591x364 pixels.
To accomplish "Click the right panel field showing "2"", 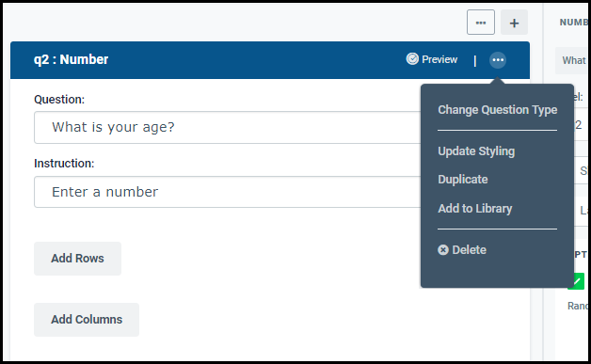I will 580,125.
